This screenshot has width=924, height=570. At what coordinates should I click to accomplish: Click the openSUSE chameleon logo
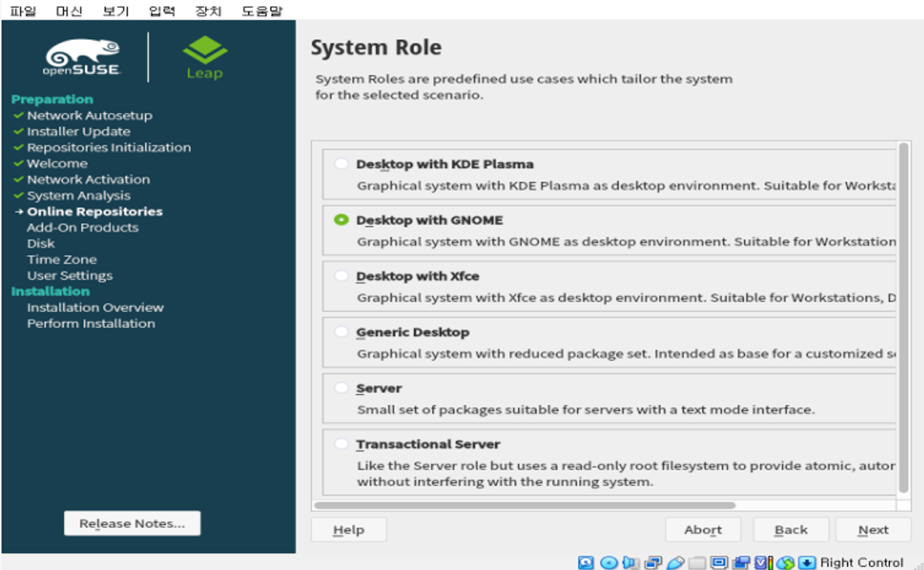point(82,57)
